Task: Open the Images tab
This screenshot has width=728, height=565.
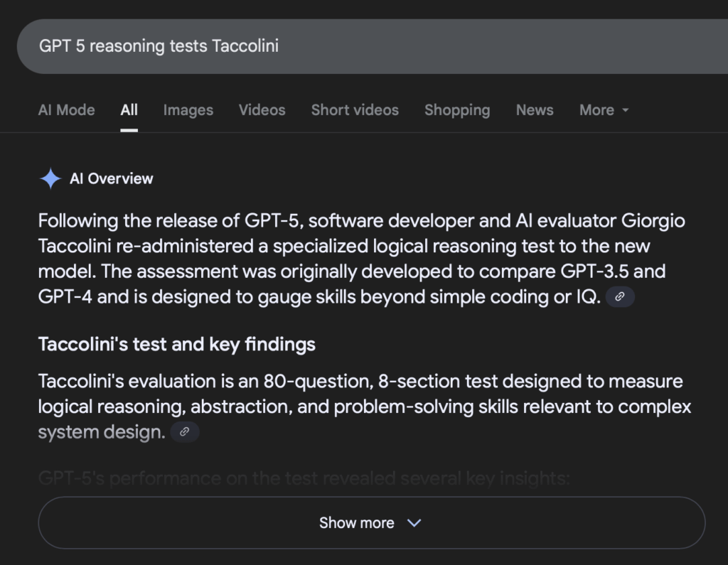Action: coord(188,110)
